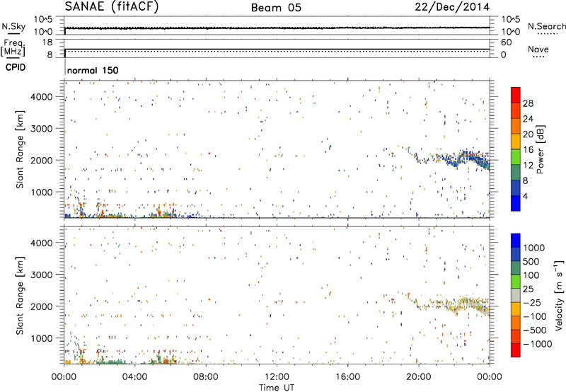566x392 pixels.
Task: Click the '60' Nave axis tick label
Action: pos(506,42)
